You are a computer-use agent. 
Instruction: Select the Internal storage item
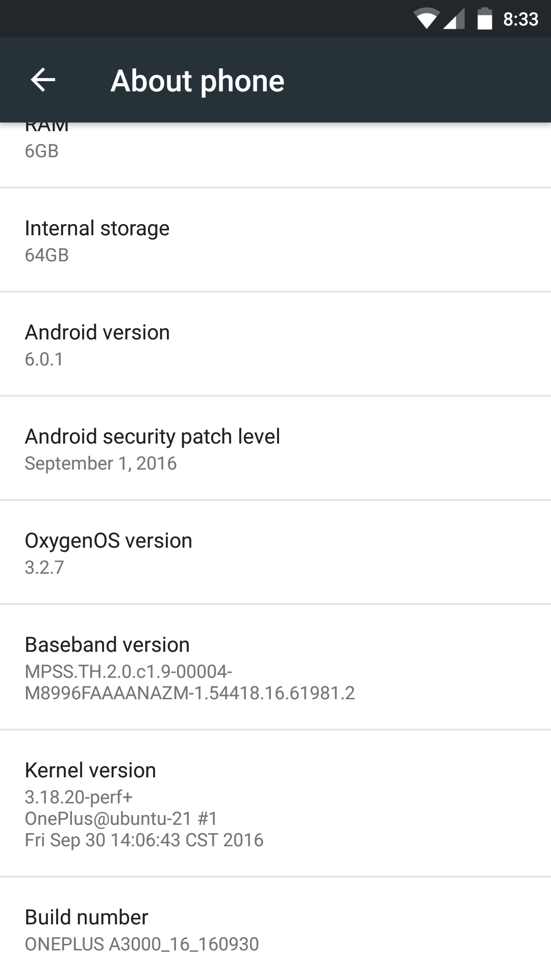275,240
